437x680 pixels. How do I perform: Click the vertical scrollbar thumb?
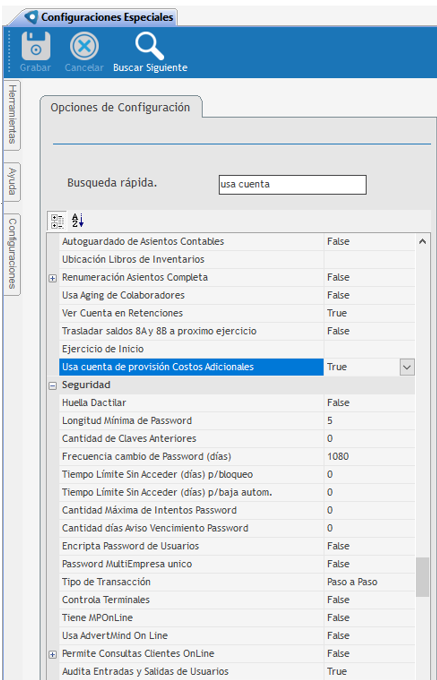click(x=423, y=577)
